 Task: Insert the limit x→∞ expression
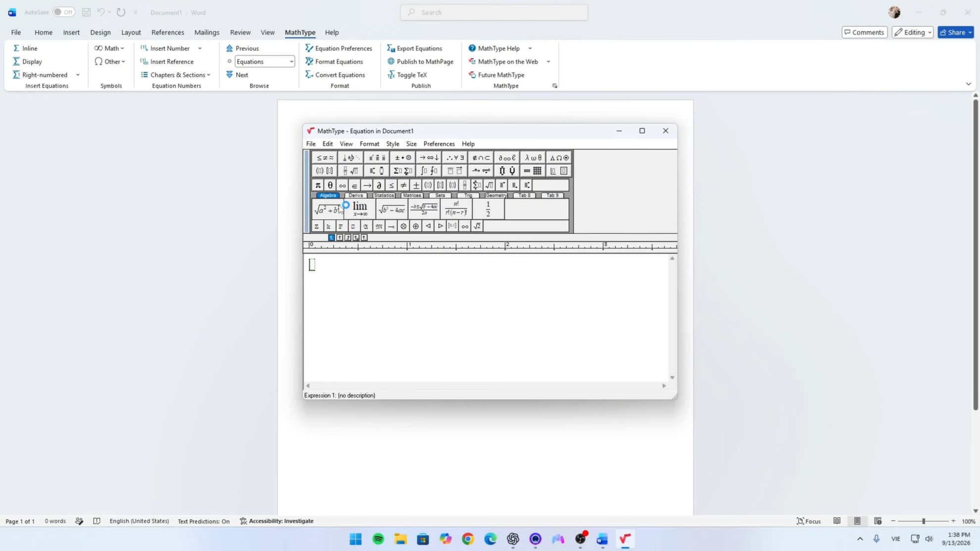click(x=360, y=209)
